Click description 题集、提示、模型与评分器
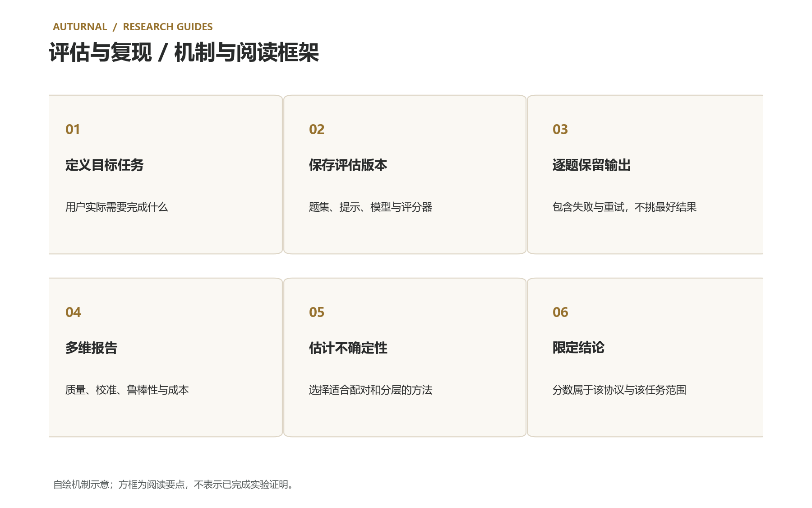This screenshot has height=508, width=812. 370,207
